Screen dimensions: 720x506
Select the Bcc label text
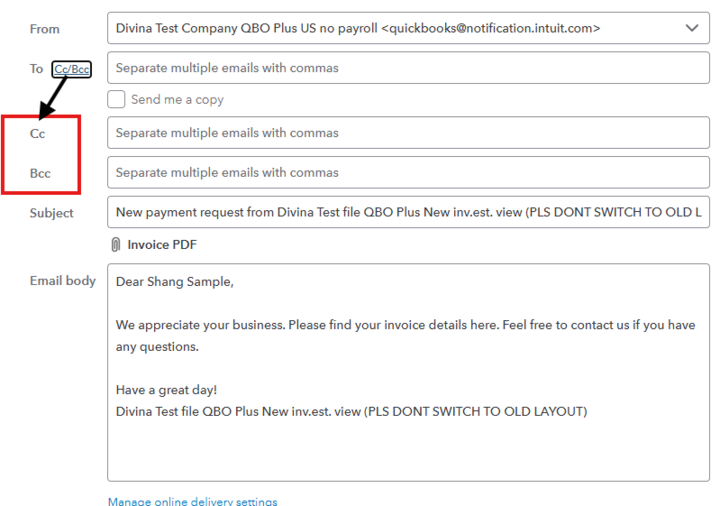[x=40, y=174]
